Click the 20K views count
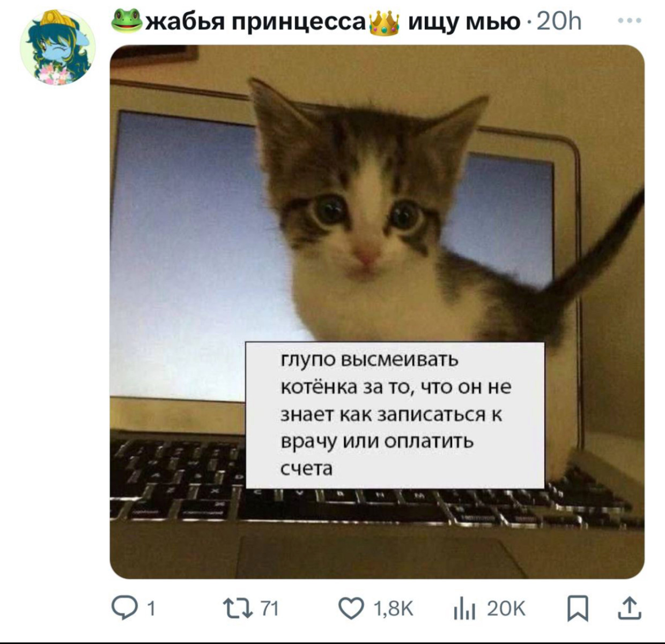 (x=506, y=609)
